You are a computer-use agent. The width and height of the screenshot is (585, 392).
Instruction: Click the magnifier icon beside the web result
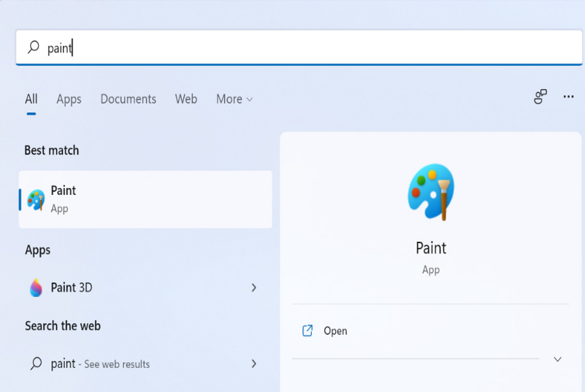click(x=36, y=364)
